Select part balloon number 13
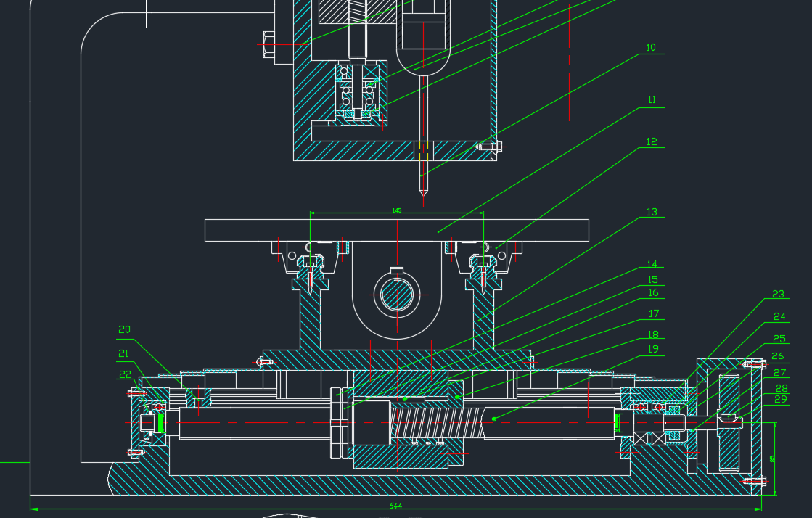 click(652, 213)
